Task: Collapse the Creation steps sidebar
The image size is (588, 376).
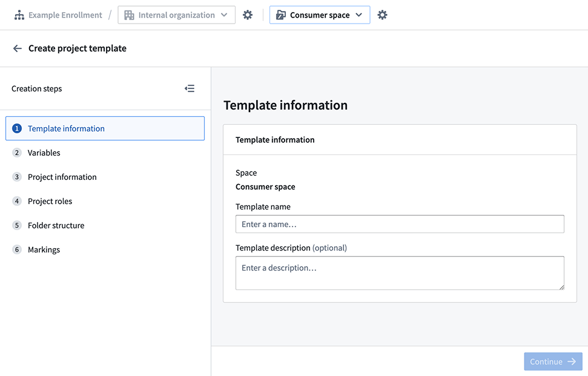Action: click(x=190, y=88)
